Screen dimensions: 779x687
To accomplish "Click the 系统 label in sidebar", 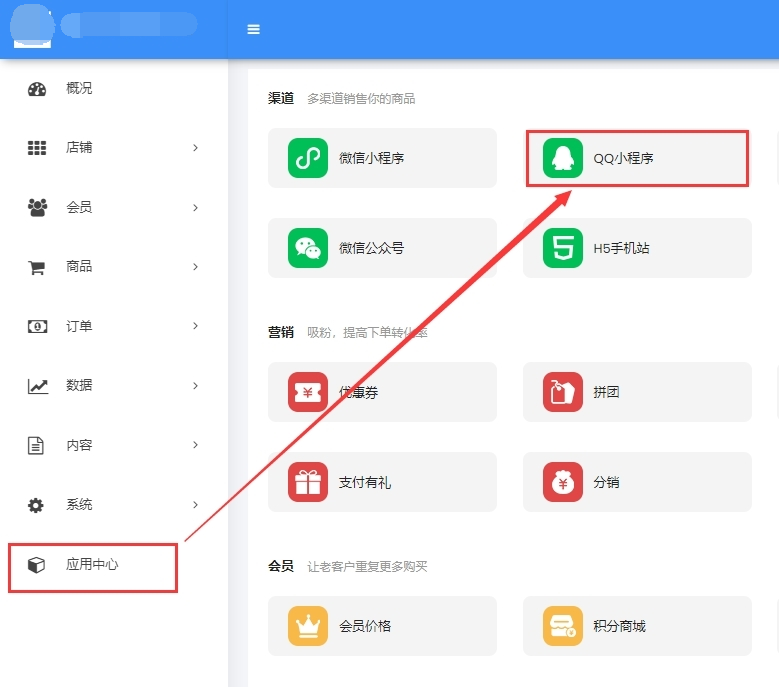I will tap(79, 504).
